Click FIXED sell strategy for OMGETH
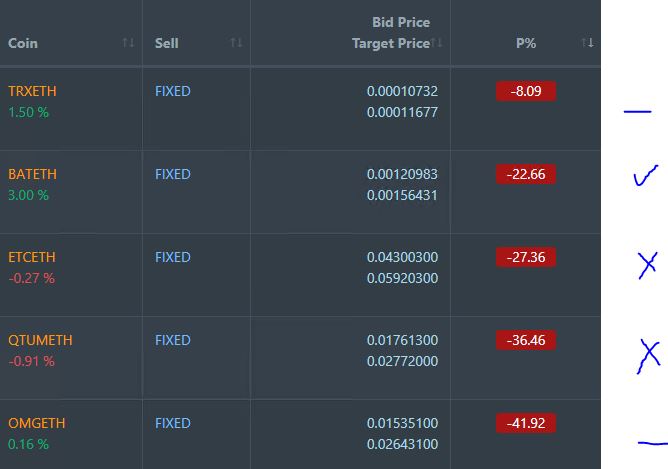 click(173, 423)
